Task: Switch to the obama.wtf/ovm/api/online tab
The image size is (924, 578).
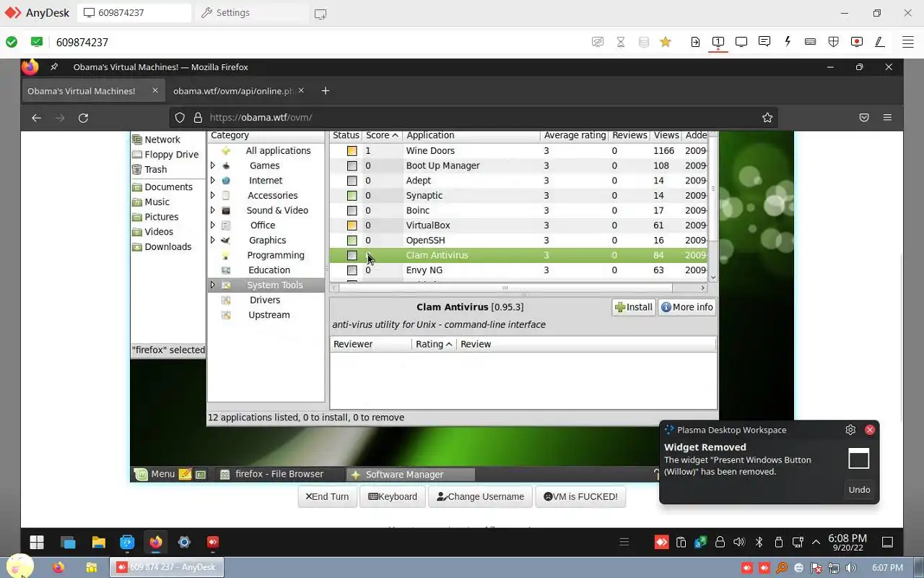Action: (x=238, y=91)
